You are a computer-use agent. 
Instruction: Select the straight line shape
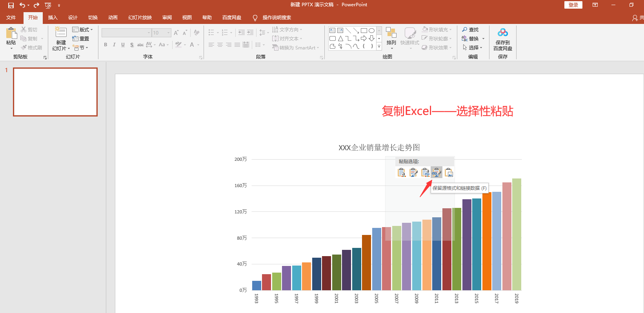tap(348, 30)
